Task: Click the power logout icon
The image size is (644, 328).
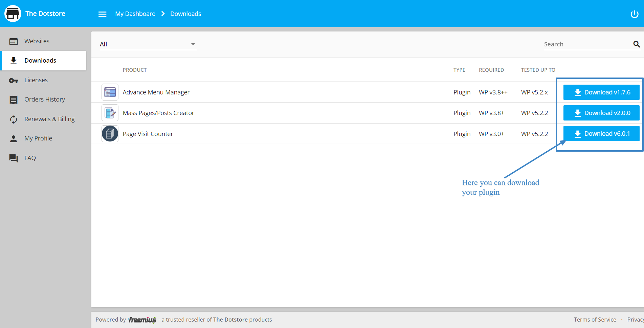Action: [x=635, y=14]
